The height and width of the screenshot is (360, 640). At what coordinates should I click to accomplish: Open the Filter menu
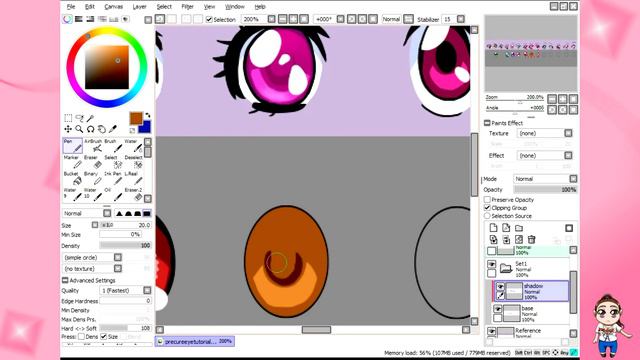click(187, 7)
